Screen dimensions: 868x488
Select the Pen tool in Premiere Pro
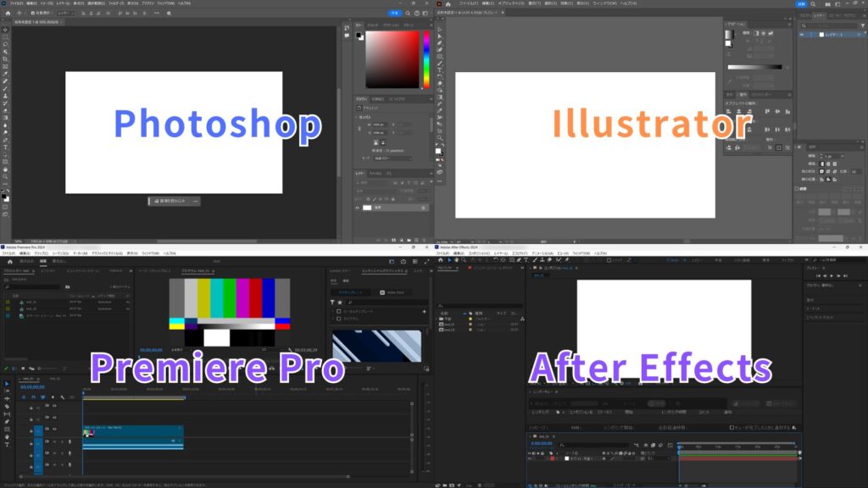(x=7, y=422)
